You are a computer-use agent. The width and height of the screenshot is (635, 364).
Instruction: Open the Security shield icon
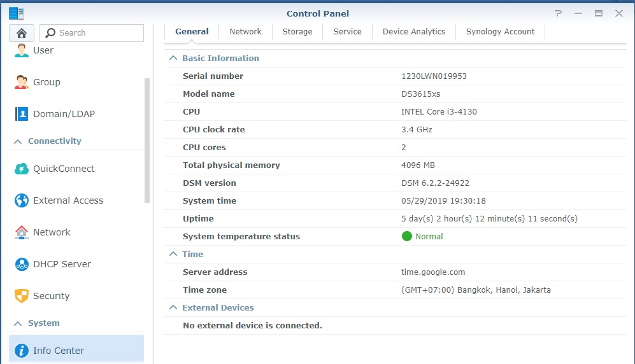click(x=22, y=296)
